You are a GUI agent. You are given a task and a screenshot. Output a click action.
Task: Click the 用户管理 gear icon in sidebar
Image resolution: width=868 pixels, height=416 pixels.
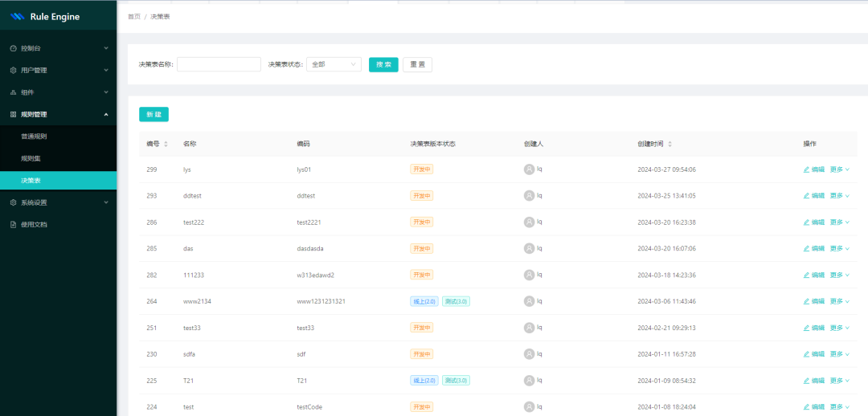point(13,70)
